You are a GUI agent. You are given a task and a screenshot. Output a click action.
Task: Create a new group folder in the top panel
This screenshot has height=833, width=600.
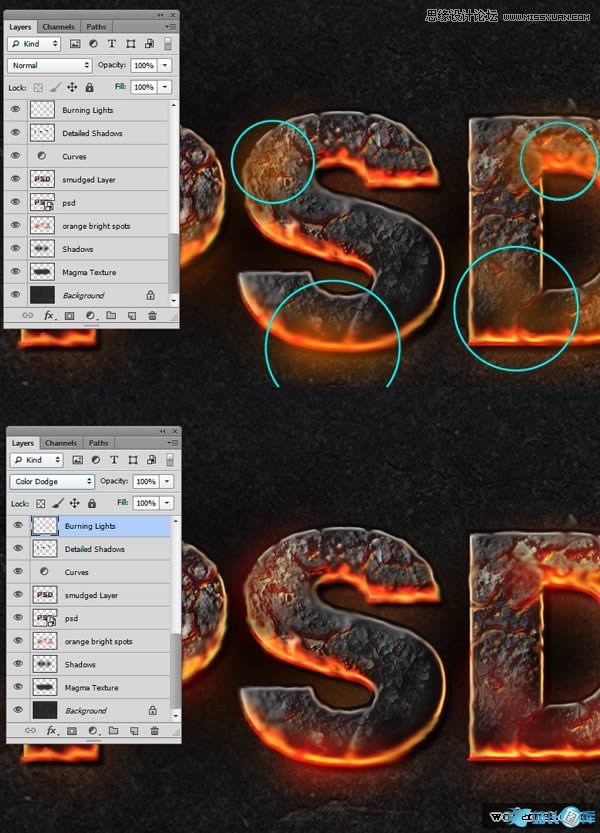click(x=111, y=315)
